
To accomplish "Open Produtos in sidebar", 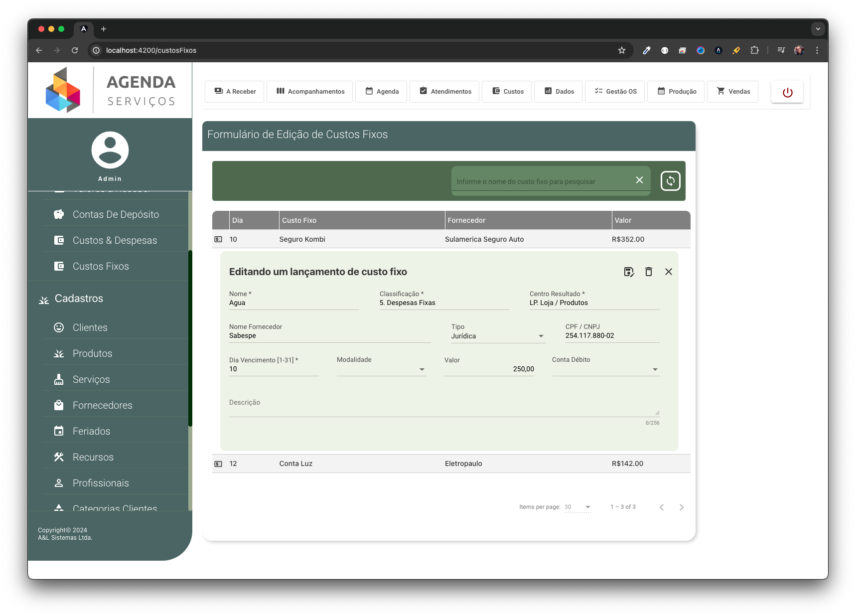I will 115,353.
